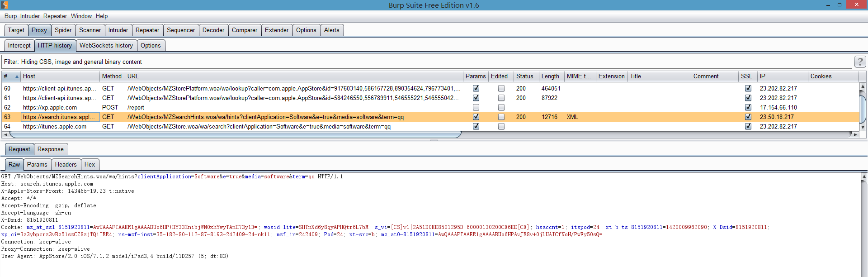Switch to the Spider tab

pos(63,30)
